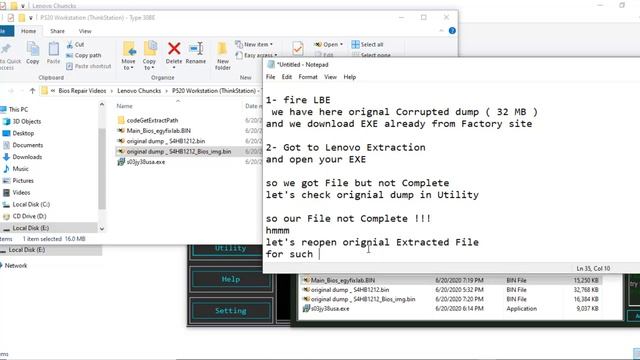The height and width of the screenshot is (360, 640).
Task: Click the Setting button in LBE tool
Action: tap(231, 311)
